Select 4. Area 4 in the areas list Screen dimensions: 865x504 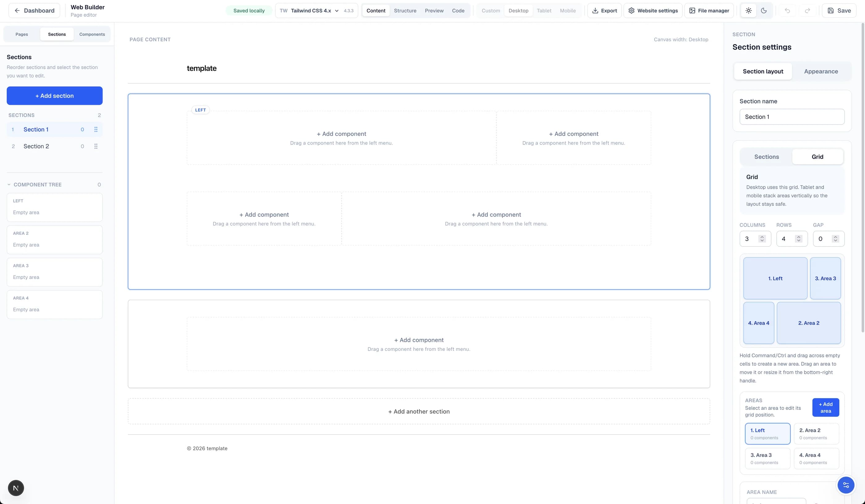(816, 458)
